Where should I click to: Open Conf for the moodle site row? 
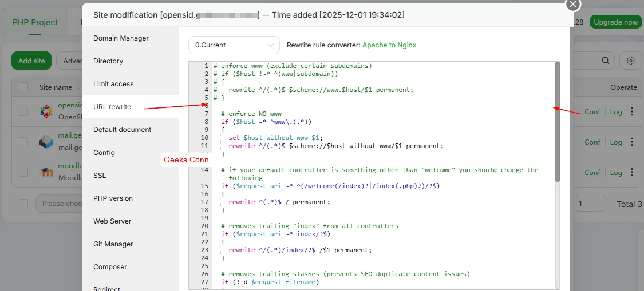(x=592, y=173)
